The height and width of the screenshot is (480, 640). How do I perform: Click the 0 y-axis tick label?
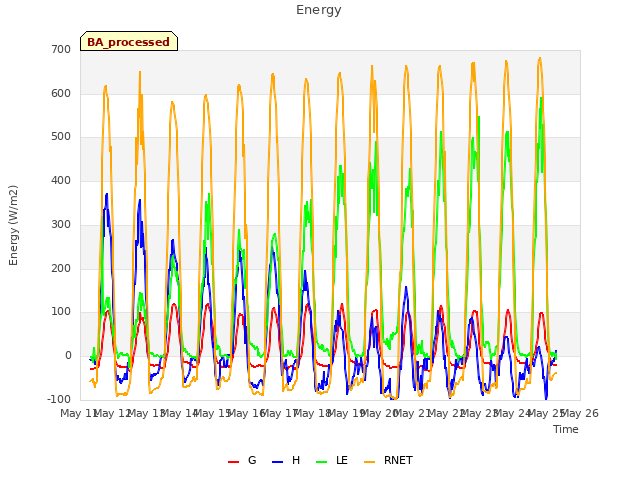click(68, 356)
